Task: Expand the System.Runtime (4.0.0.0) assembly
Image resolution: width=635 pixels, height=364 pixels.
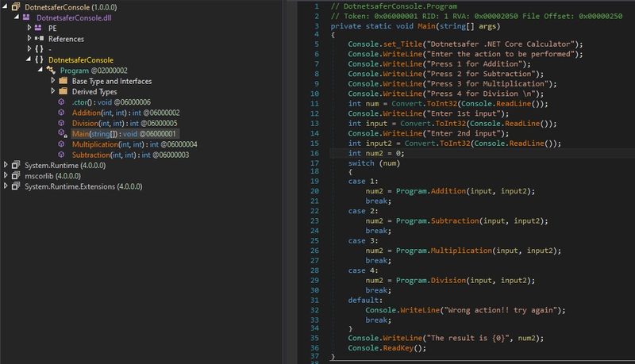Action: click(x=6, y=165)
